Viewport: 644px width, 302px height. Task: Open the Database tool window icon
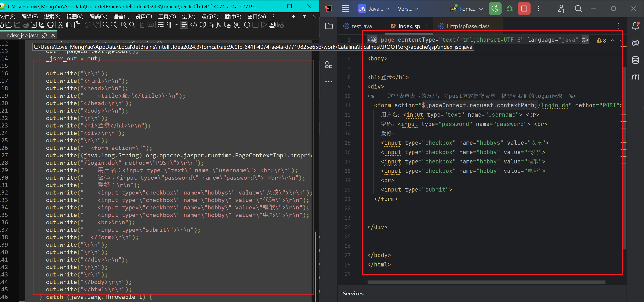[x=635, y=60]
